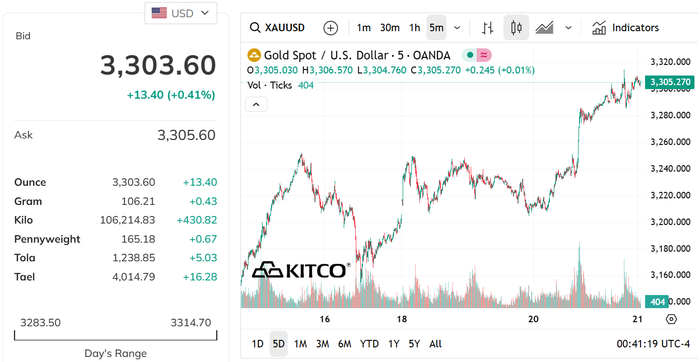Image resolution: width=700 pixels, height=362 pixels.
Task: Click the XAUUSD symbol search magnifier icon
Action: point(255,28)
